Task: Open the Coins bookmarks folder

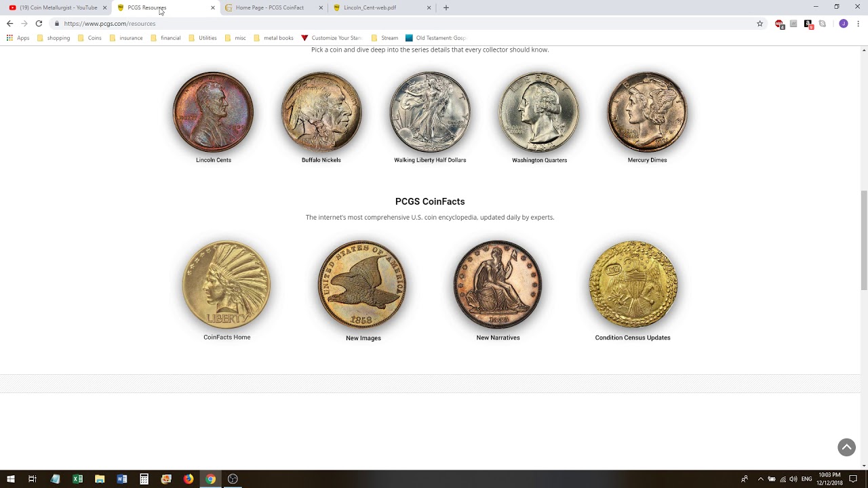Action: [x=90, y=38]
